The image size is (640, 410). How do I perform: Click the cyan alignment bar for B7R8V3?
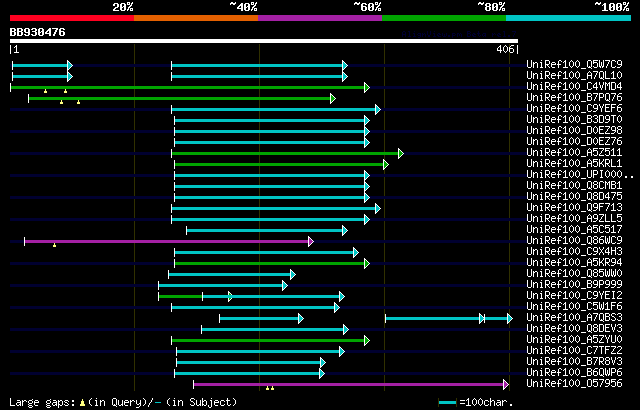(x=251, y=363)
